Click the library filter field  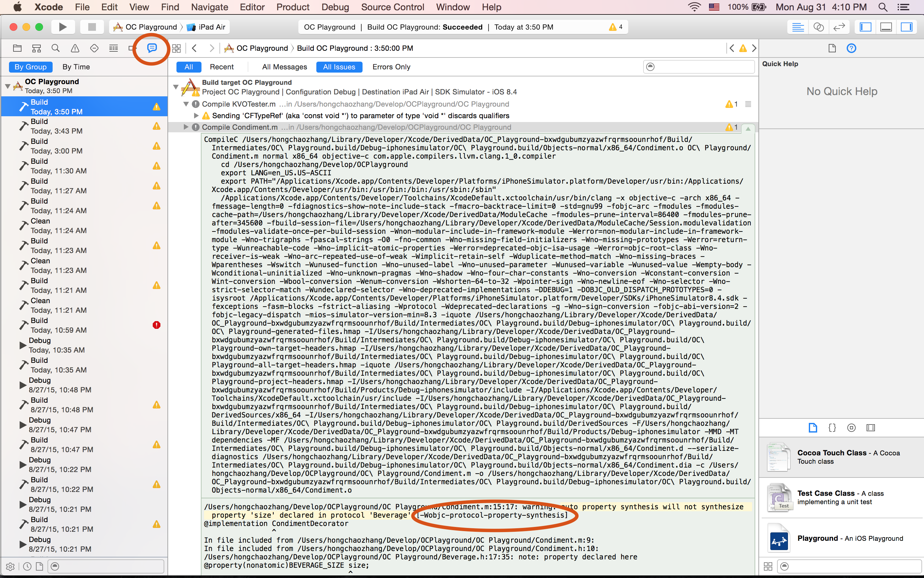[x=850, y=566]
